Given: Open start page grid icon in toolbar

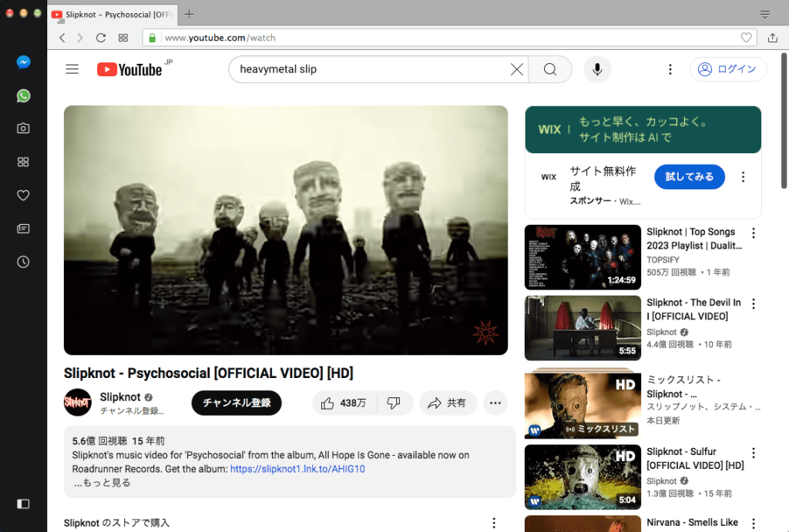Looking at the screenshot, I should (123, 38).
